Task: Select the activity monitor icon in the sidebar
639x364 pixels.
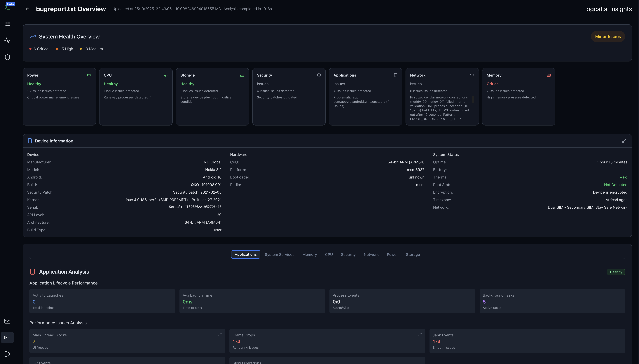Action: point(7,40)
